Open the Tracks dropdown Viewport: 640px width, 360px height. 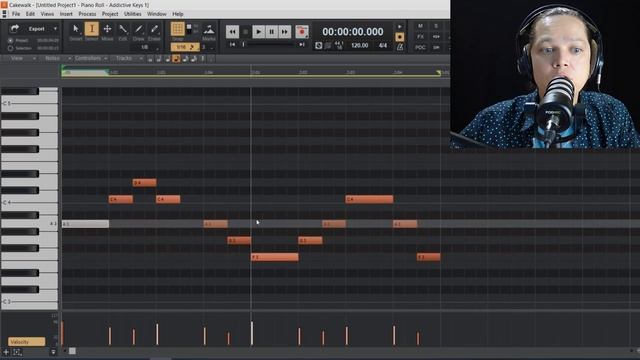[128, 58]
